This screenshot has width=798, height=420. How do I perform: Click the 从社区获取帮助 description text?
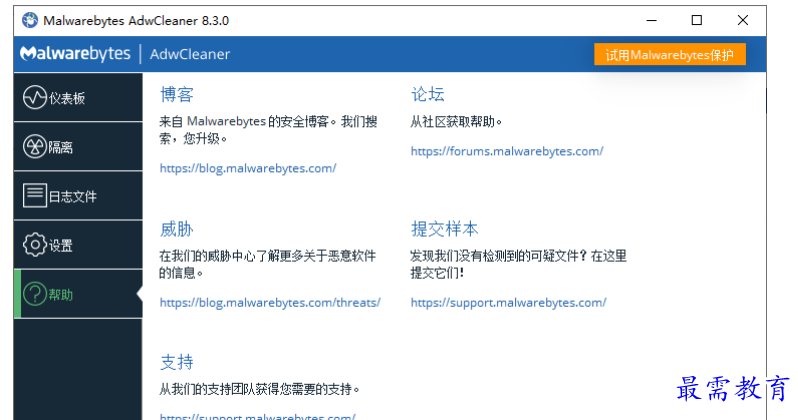pos(456,122)
